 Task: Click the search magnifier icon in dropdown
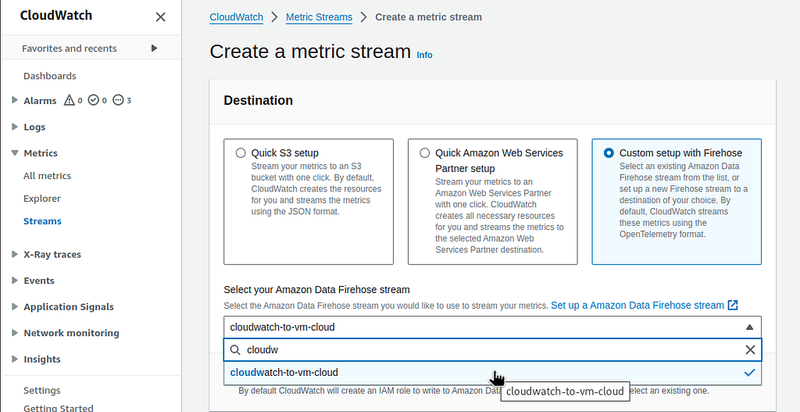(235, 350)
